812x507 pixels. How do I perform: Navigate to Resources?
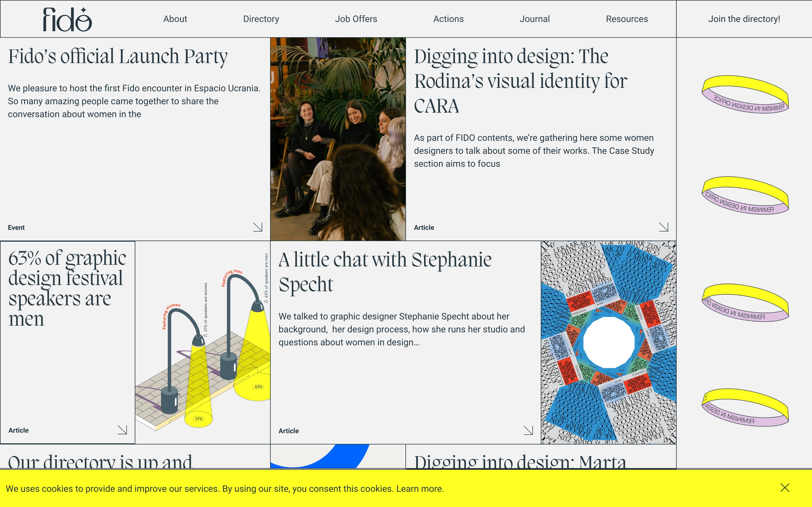(x=626, y=19)
